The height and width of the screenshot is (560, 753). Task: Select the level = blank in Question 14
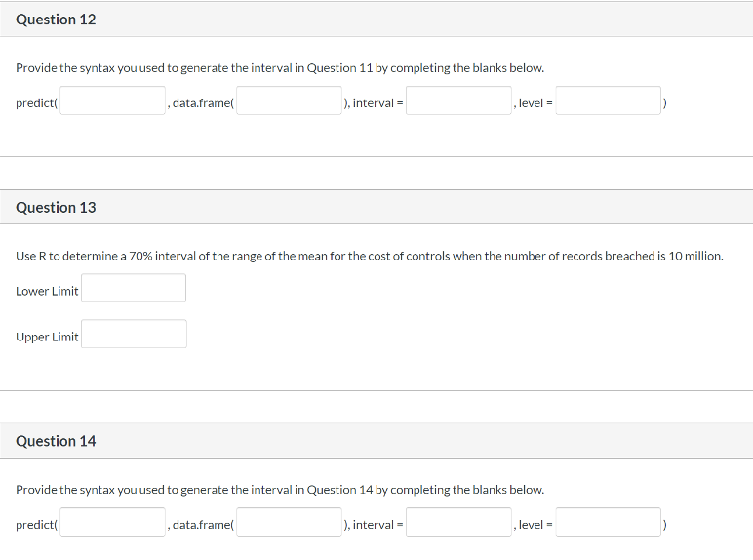coord(609,523)
